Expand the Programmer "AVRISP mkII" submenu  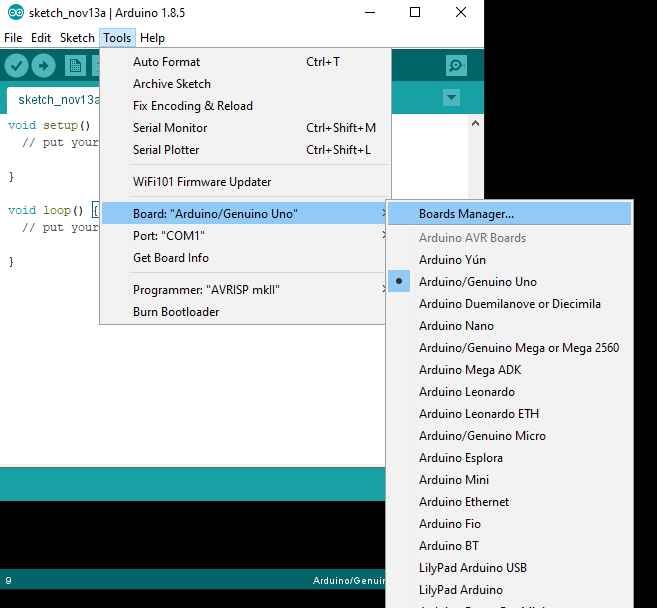point(243,290)
